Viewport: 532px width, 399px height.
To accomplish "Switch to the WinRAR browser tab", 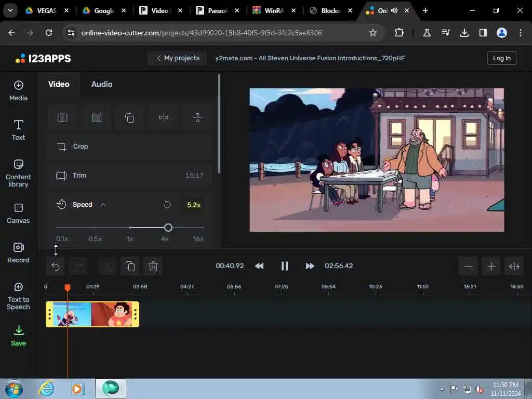I will click(273, 11).
